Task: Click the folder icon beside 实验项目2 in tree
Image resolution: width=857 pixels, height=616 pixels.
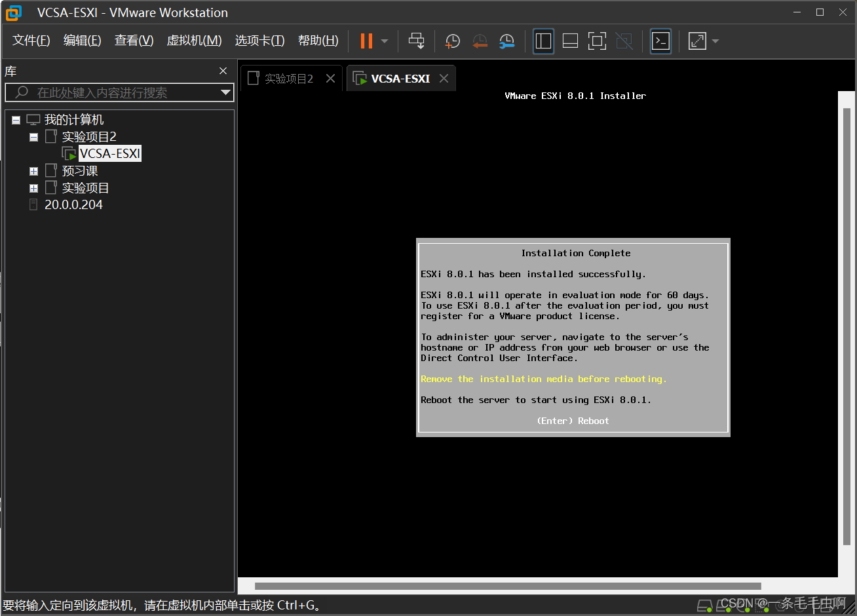Action: point(51,136)
